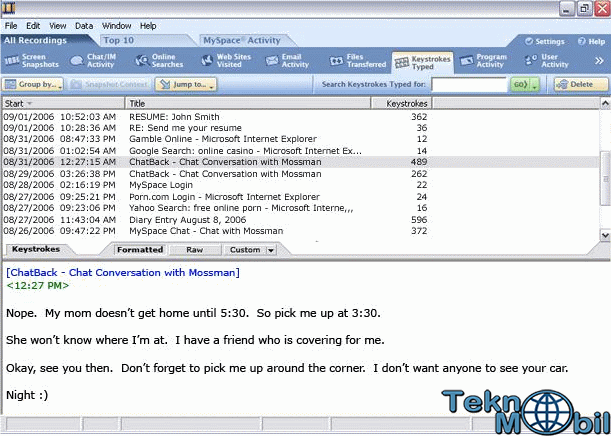
Task: Open the Help menu in menu bar
Action: tap(148, 26)
